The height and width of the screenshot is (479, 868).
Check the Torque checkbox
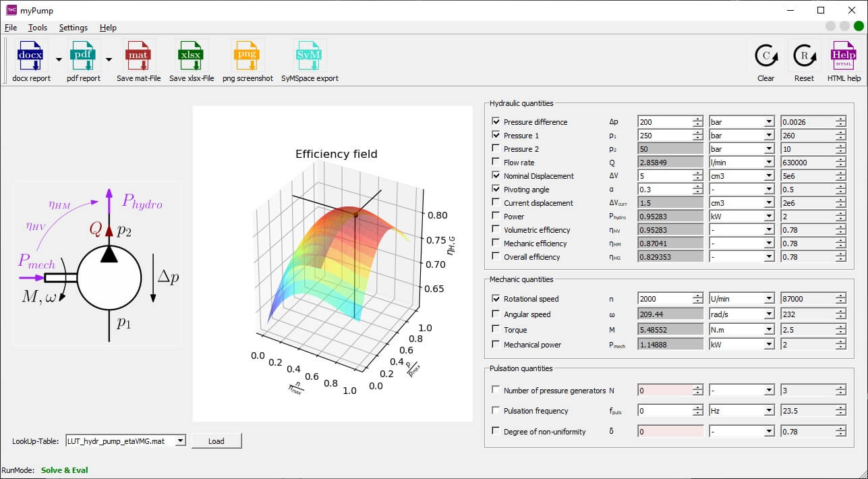496,330
